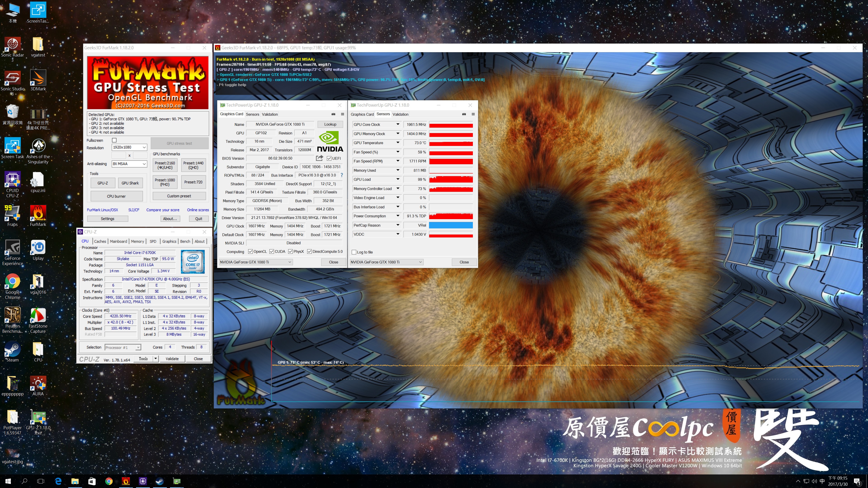
Task: Open the Sonic Radar 3 desktop icon
Action: [x=12, y=49]
